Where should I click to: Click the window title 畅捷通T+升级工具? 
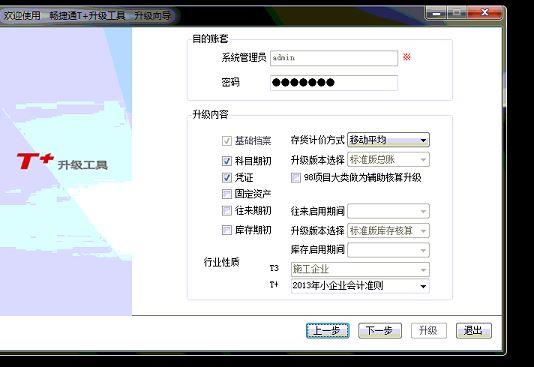click(x=87, y=16)
